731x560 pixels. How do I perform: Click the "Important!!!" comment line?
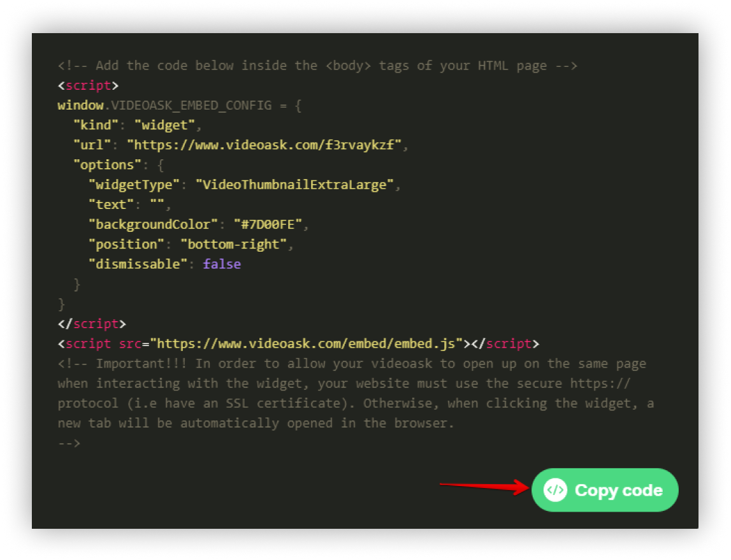352,363
